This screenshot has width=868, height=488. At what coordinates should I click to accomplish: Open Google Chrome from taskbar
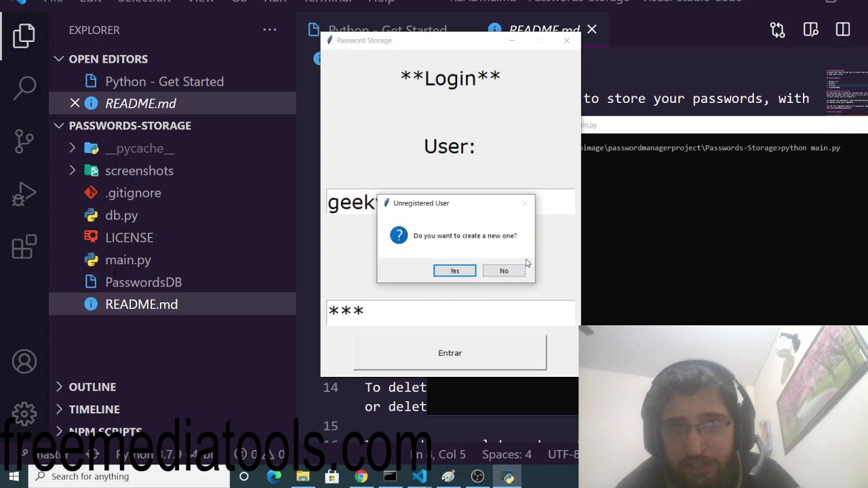pos(361,476)
